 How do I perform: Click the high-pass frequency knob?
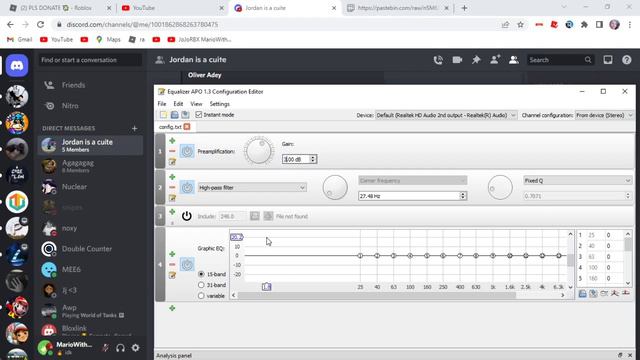[335, 187]
